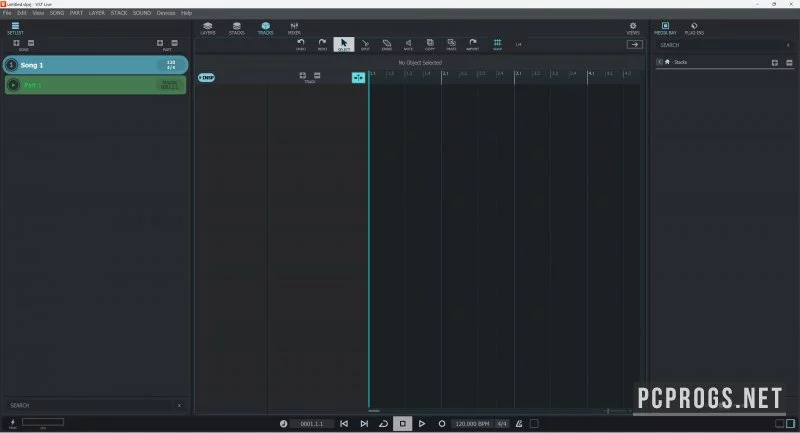Add a track with the Track plus icon

(x=303, y=75)
